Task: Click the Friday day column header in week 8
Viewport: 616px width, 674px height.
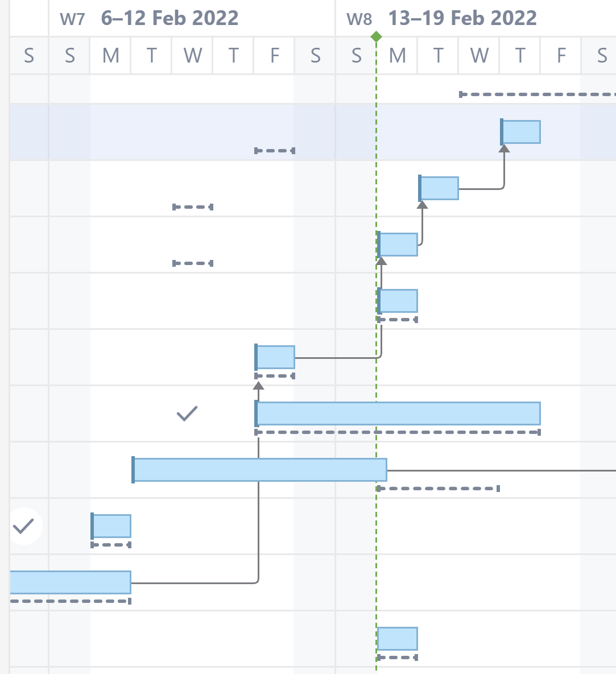Action: coord(561,55)
